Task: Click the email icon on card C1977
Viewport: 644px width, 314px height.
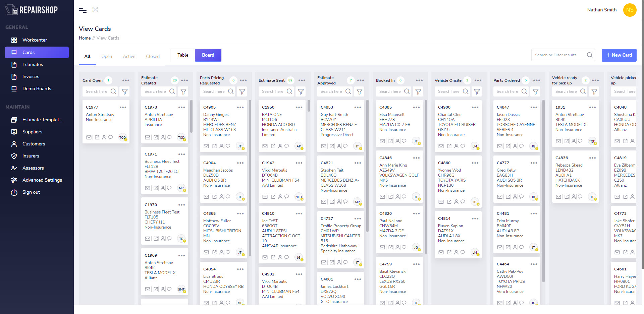Action: (89, 137)
